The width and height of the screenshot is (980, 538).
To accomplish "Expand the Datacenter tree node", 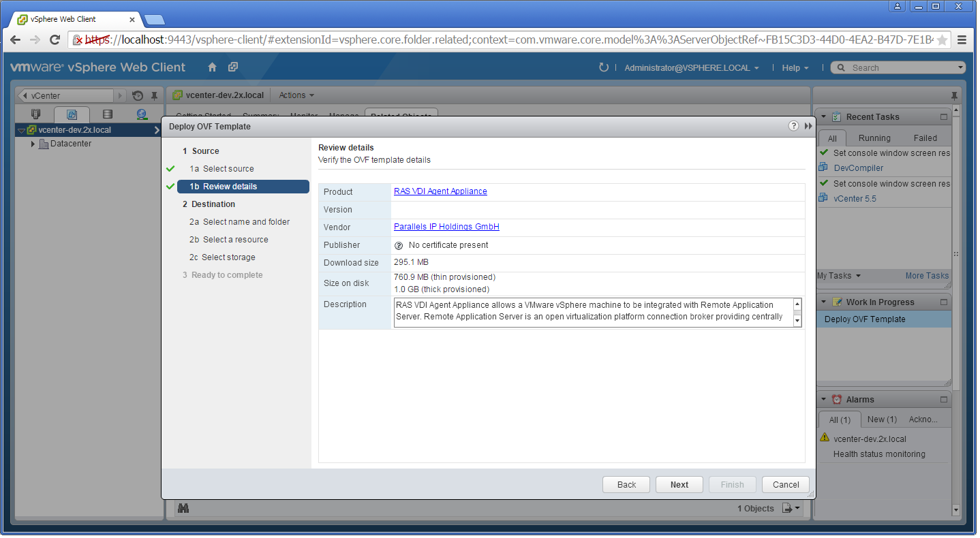I will (32, 144).
